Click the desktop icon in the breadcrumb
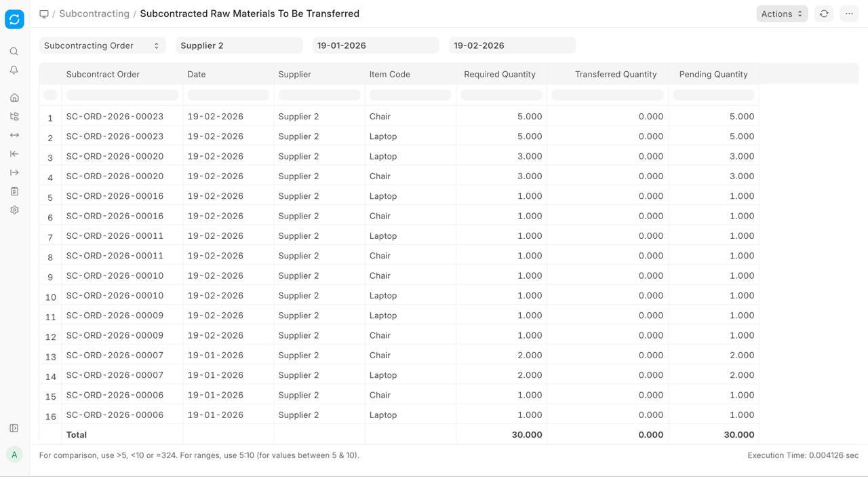Screen dimensions: 868x477 44,14
